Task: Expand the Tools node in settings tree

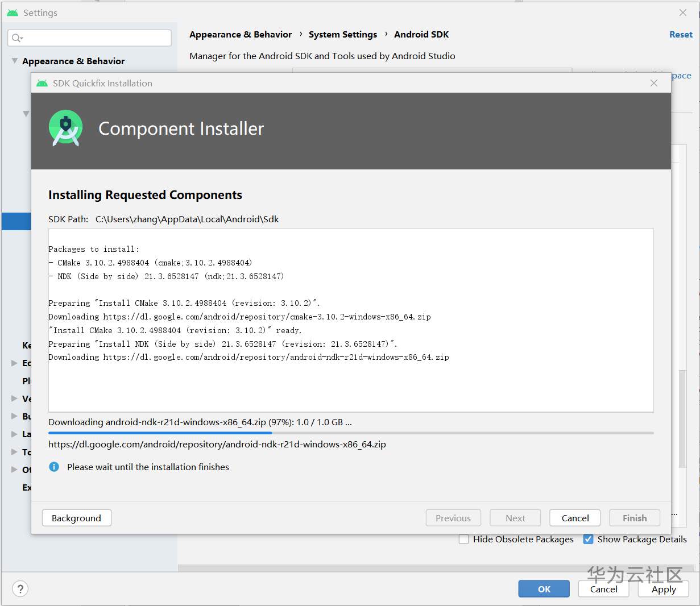Action: coord(14,452)
